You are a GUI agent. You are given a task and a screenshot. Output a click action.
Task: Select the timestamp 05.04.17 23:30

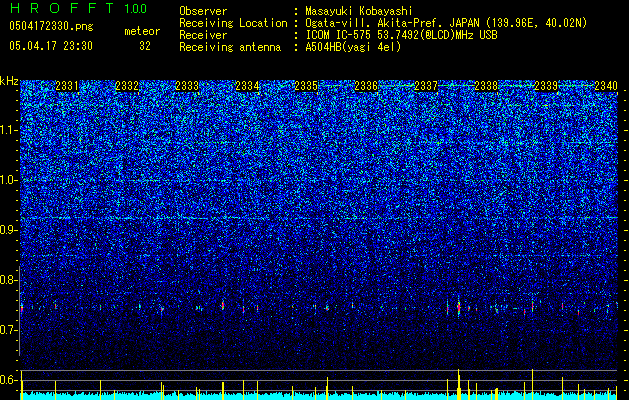coord(51,46)
